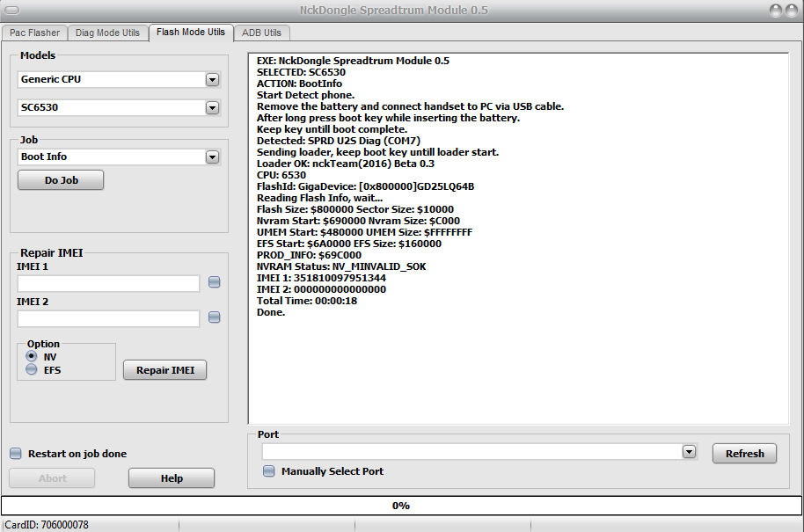Focus the IMEI 1 input field
The height and width of the screenshot is (532, 804).
pos(109,283)
